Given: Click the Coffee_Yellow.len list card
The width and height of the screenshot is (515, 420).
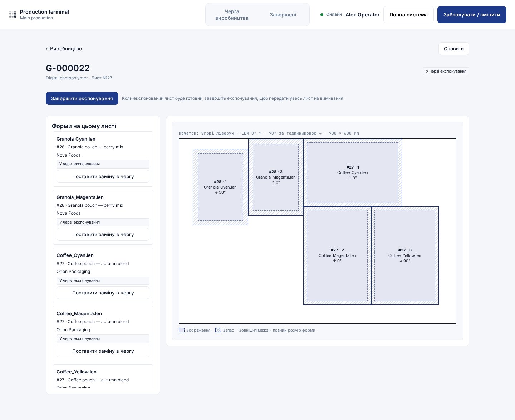Looking at the screenshot, I should 103,376.
